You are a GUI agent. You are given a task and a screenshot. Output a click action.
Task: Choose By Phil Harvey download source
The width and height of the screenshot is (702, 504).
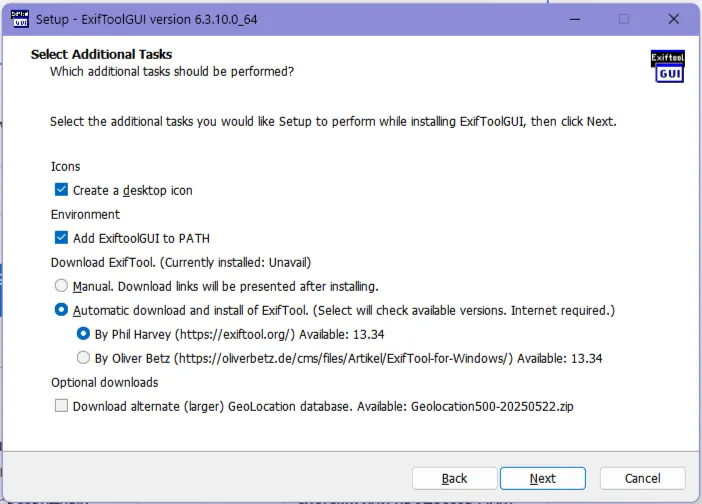pos(83,334)
